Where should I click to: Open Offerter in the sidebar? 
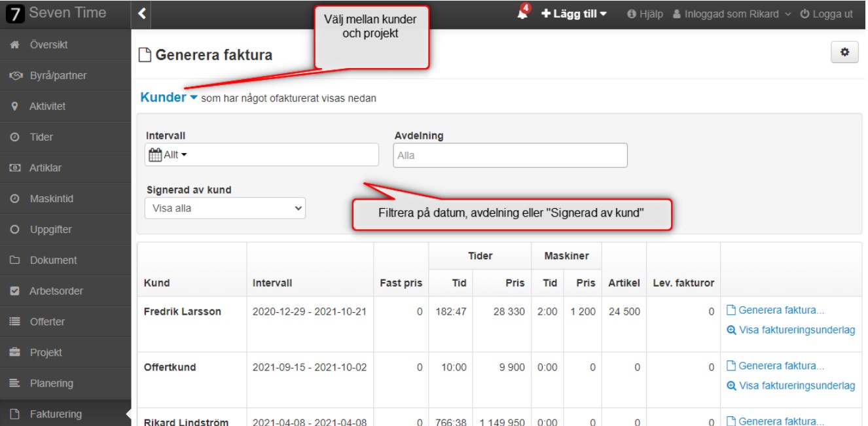47,322
